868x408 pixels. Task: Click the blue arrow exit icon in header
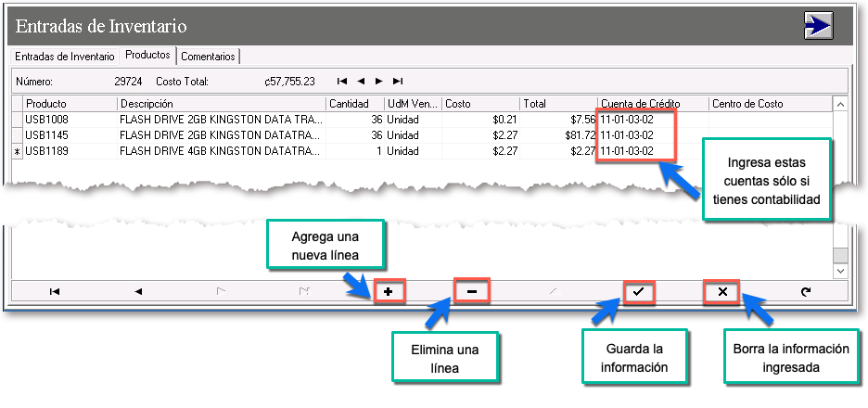[818, 25]
